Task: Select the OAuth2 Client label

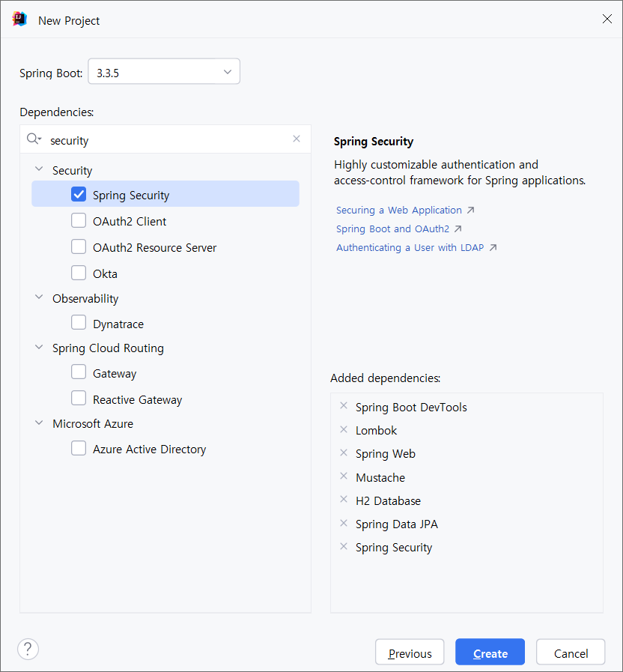Action: click(x=130, y=222)
